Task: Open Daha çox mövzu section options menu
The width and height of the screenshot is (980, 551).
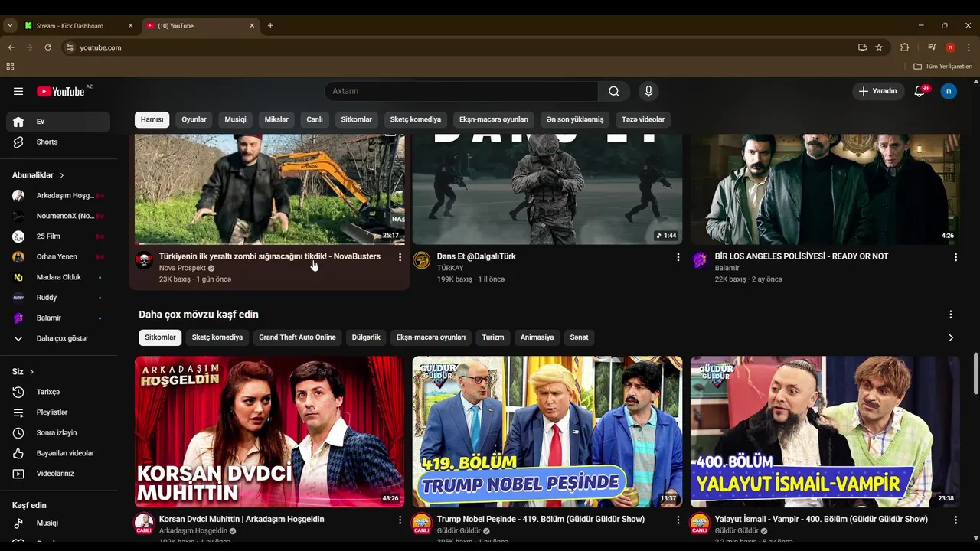Action: (x=951, y=315)
